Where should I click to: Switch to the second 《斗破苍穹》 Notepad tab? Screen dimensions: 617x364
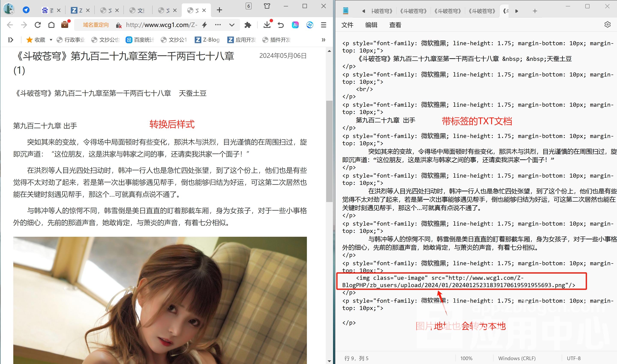[413, 11]
